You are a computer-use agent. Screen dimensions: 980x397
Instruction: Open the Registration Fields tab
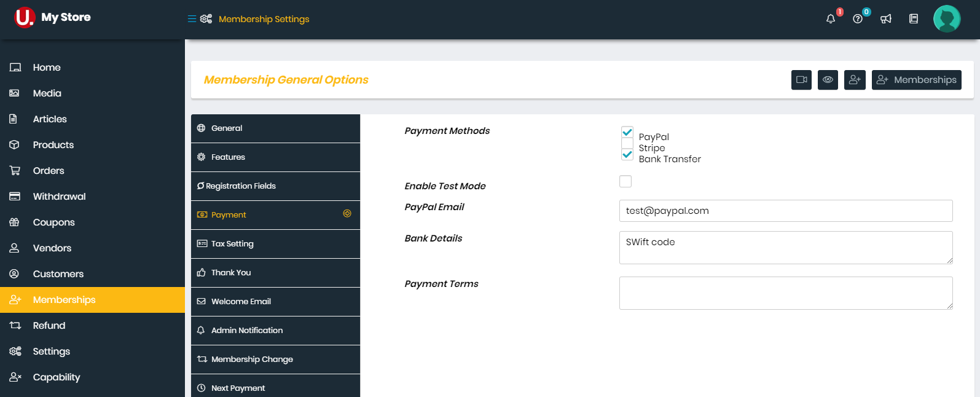(x=275, y=186)
